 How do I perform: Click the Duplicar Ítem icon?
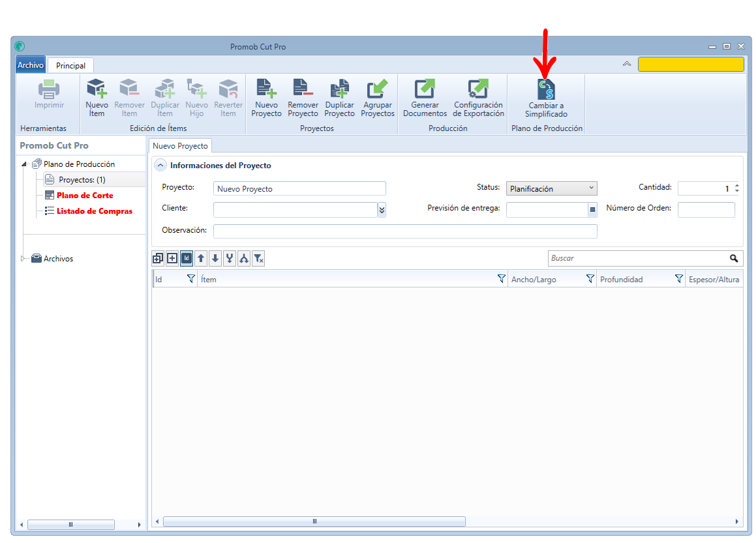point(164,89)
